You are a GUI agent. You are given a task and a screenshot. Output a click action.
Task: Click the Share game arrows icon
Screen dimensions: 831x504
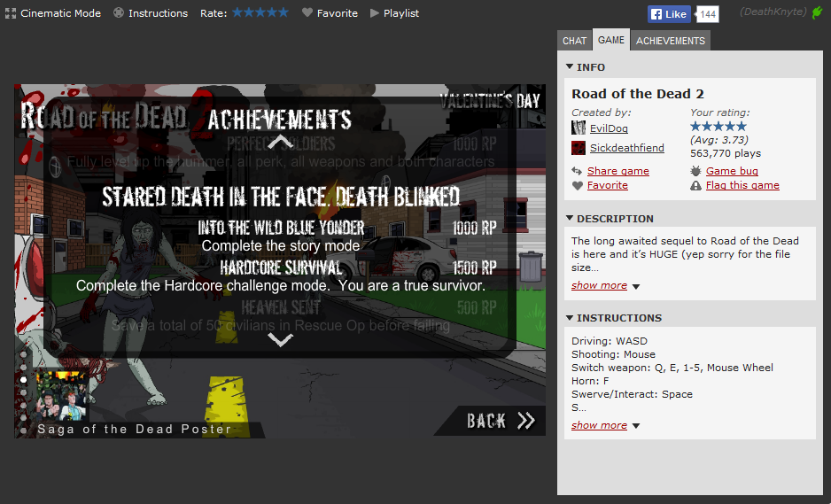[x=577, y=171]
